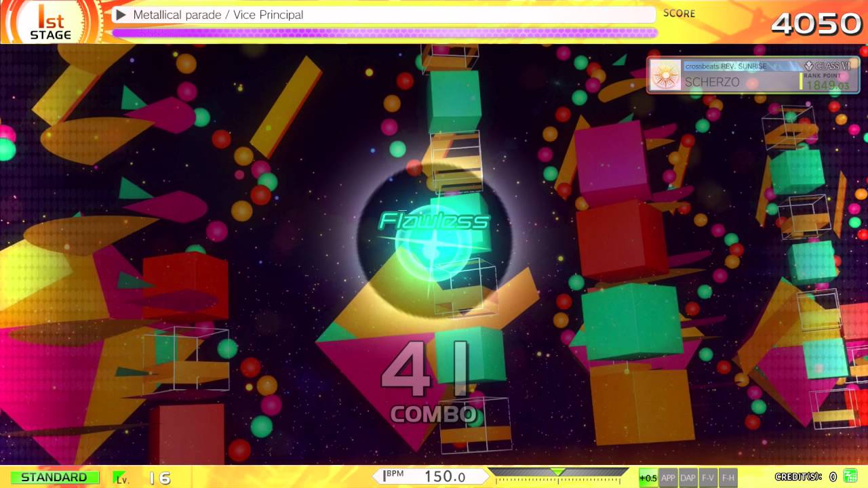The width and height of the screenshot is (868, 488).
Task: Toggle the DAP option indicator
Action: [x=688, y=477]
